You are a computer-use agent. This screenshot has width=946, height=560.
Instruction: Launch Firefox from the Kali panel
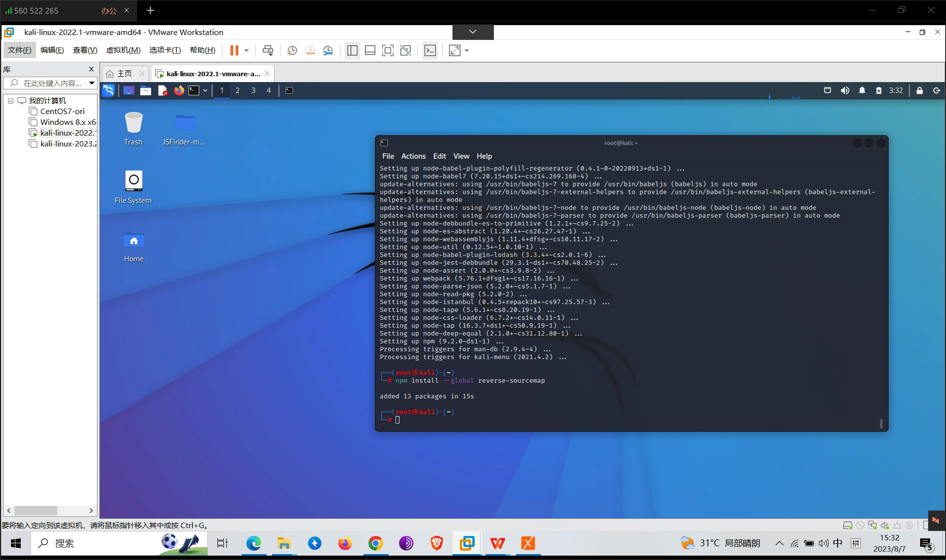[179, 90]
